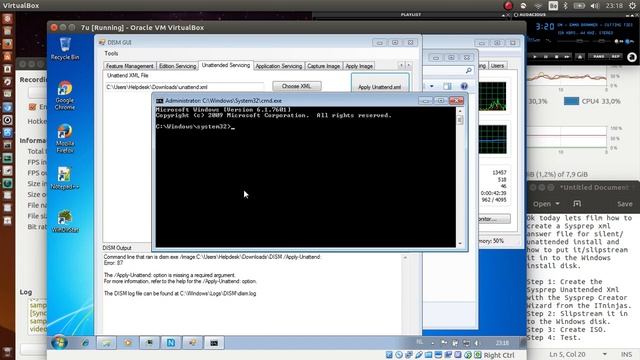Click the Action Center flag in the Windows tray

click(x=444, y=343)
